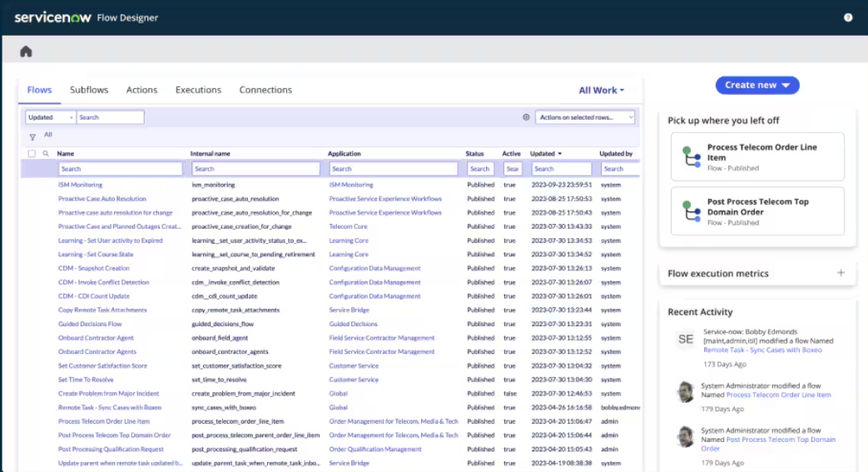868x472 pixels.
Task: Open the Set Customer Satisfaction Score flow
Action: (102, 366)
